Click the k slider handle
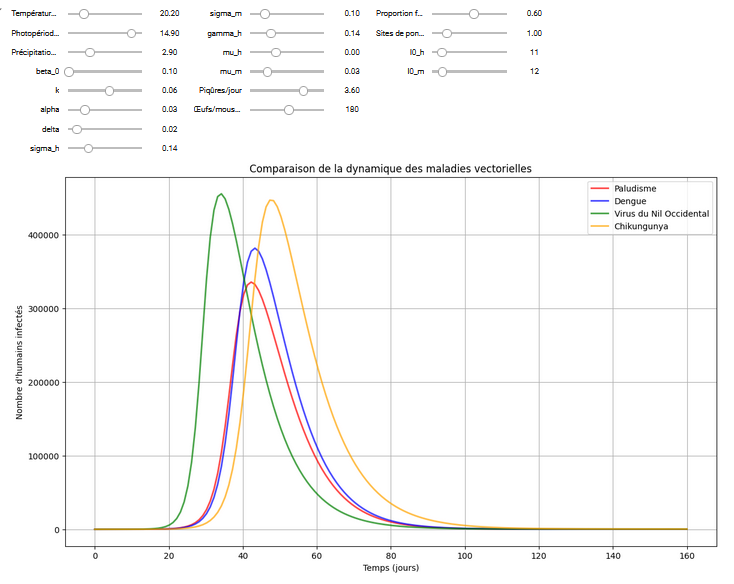 pos(109,90)
